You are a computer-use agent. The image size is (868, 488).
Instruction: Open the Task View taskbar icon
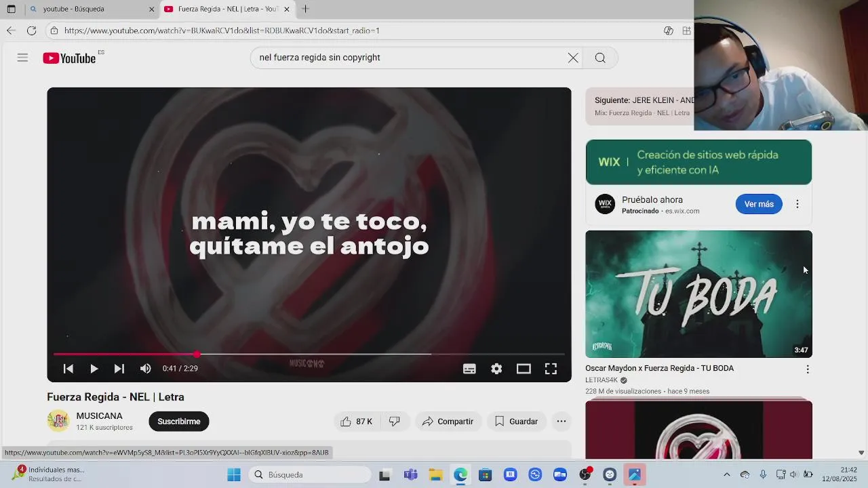pyautogui.click(x=384, y=474)
